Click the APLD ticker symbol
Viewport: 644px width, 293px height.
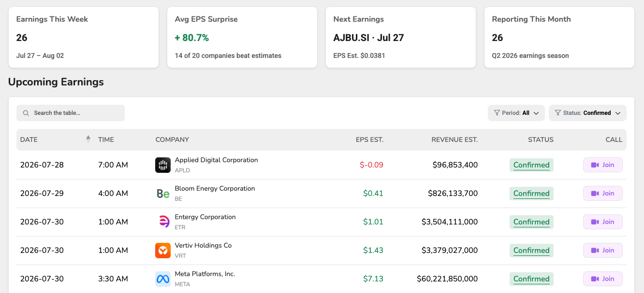182,170
